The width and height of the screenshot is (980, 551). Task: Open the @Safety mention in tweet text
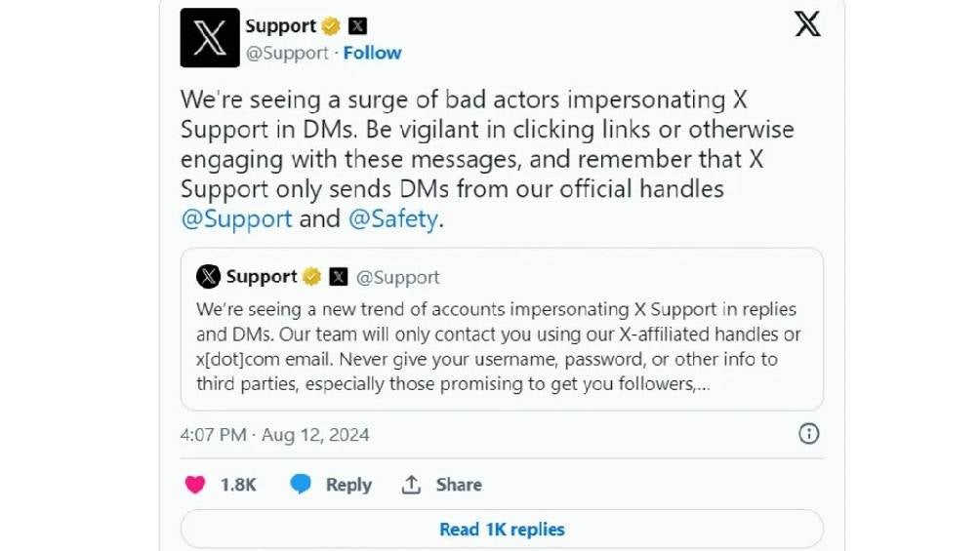[392, 218]
